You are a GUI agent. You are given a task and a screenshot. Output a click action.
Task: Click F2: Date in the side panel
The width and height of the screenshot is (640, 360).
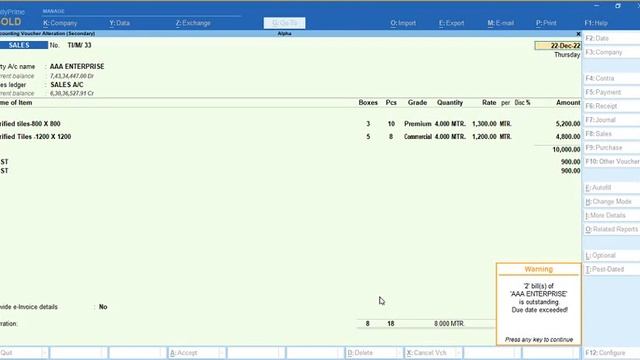click(x=611, y=38)
